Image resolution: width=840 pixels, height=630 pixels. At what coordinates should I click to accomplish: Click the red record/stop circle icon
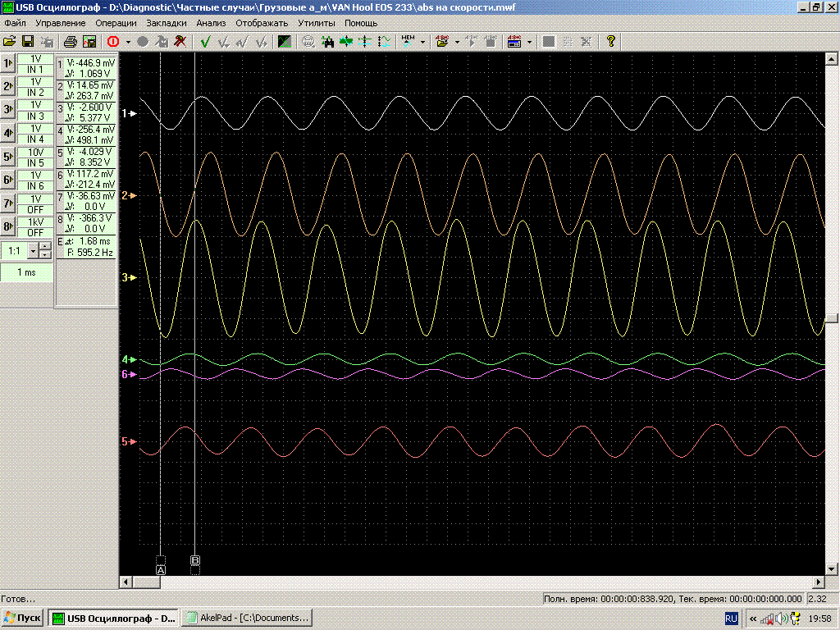click(x=113, y=41)
